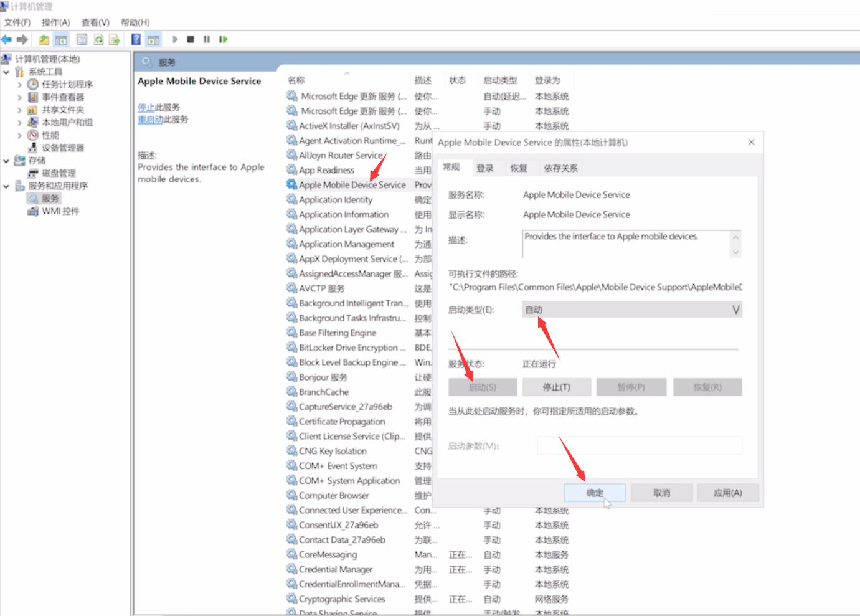Open 磁盘管理 in the tree

(x=59, y=173)
